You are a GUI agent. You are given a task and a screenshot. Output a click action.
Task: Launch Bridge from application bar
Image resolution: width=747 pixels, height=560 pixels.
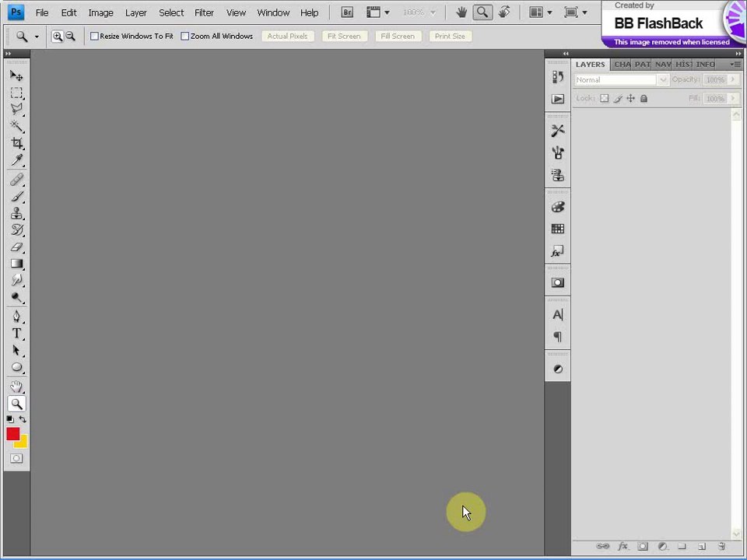click(347, 12)
